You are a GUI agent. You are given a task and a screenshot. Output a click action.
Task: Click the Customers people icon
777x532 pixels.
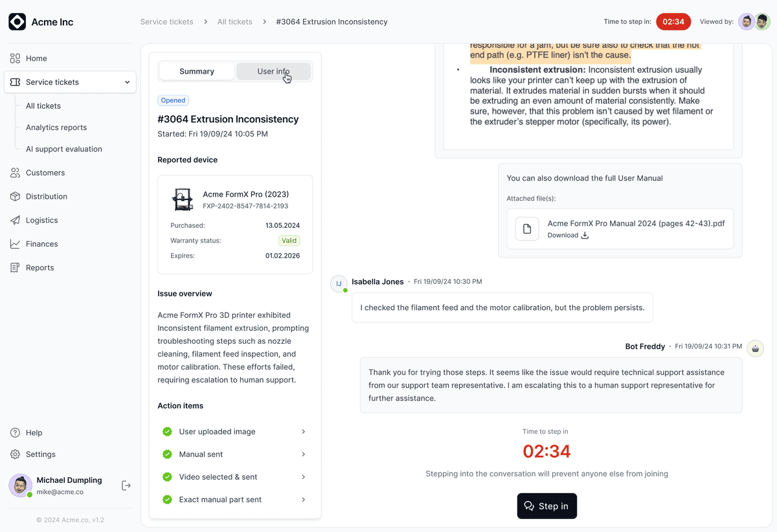[x=15, y=173]
